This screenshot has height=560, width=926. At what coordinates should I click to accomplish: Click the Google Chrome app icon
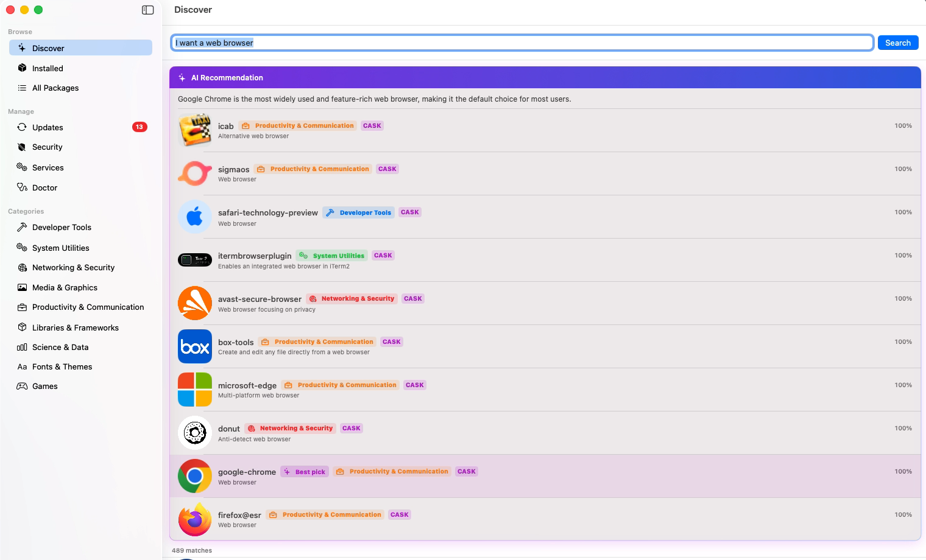click(x=195, y=476)
